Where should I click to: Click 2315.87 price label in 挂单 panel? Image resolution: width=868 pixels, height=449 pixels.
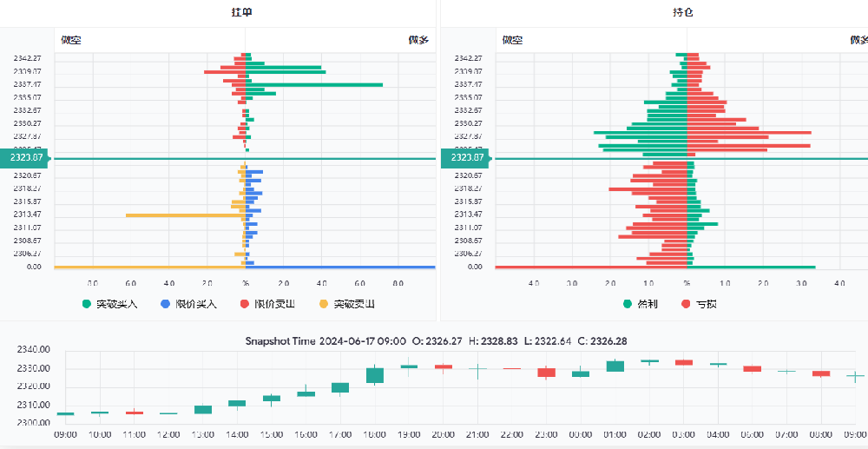[27, 201]
